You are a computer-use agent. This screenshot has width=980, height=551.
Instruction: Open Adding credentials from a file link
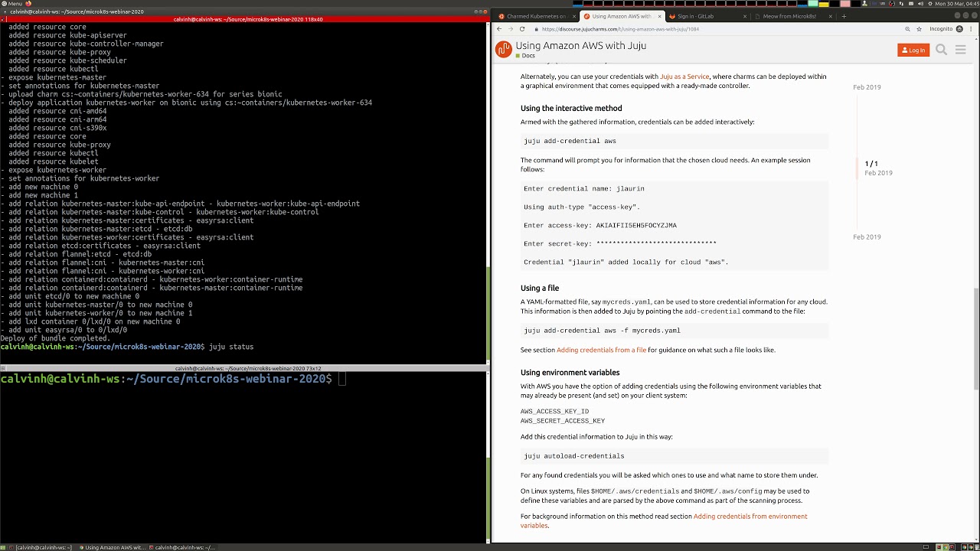(x=602, y=350)
